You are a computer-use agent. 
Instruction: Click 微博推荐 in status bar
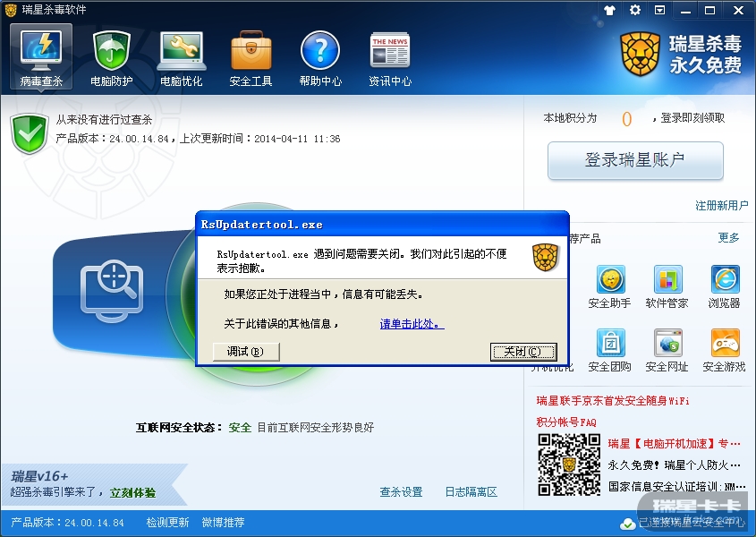[224, 523]
